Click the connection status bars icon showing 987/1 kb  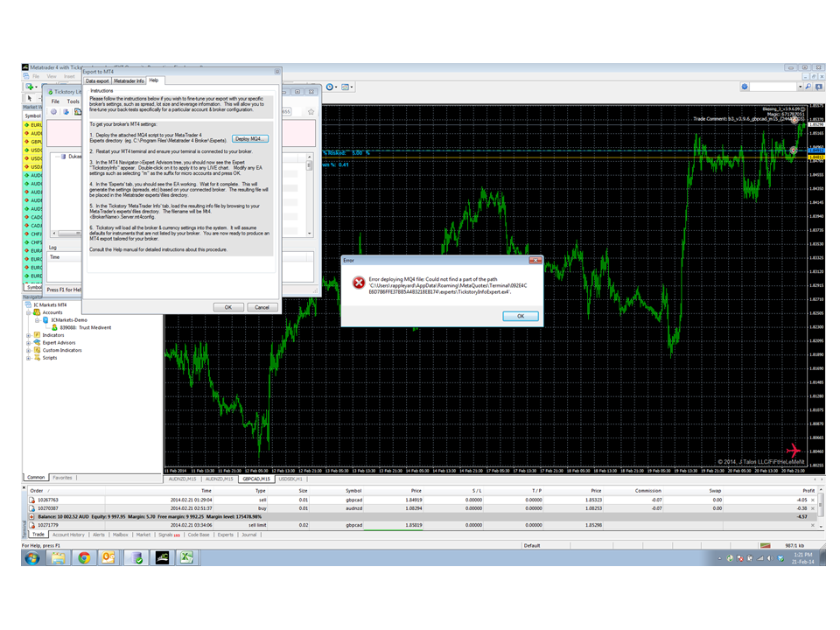pos(765,545)
